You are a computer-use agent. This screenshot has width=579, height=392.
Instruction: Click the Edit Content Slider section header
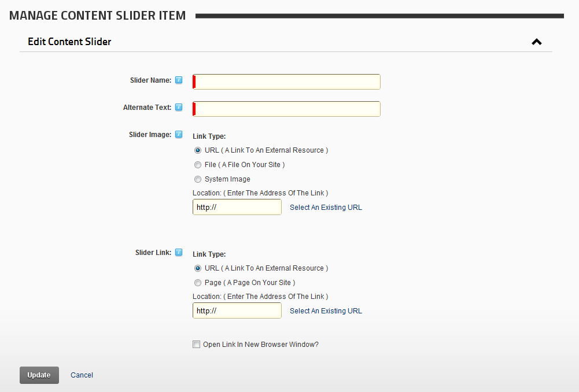click(69, 42)
